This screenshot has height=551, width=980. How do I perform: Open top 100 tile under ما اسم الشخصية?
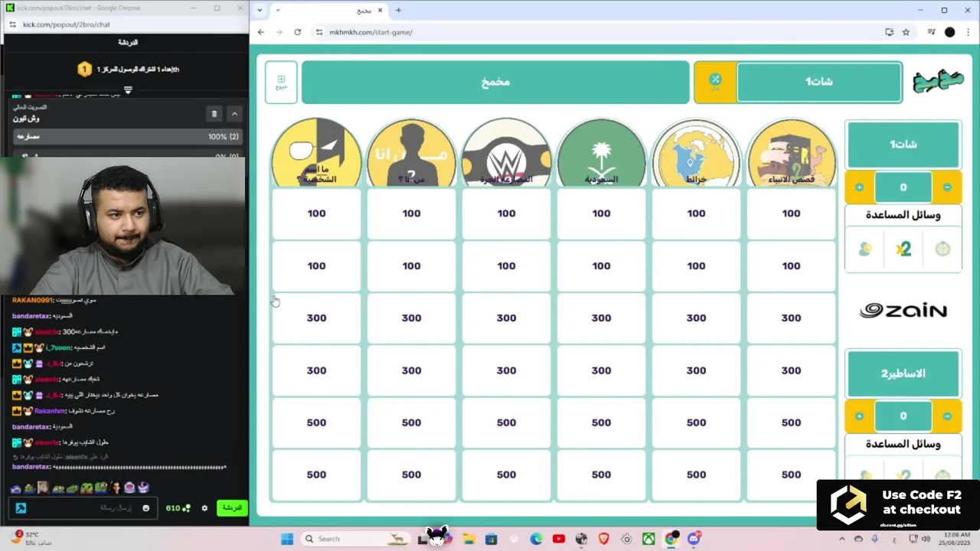click(x=316, y=214)
